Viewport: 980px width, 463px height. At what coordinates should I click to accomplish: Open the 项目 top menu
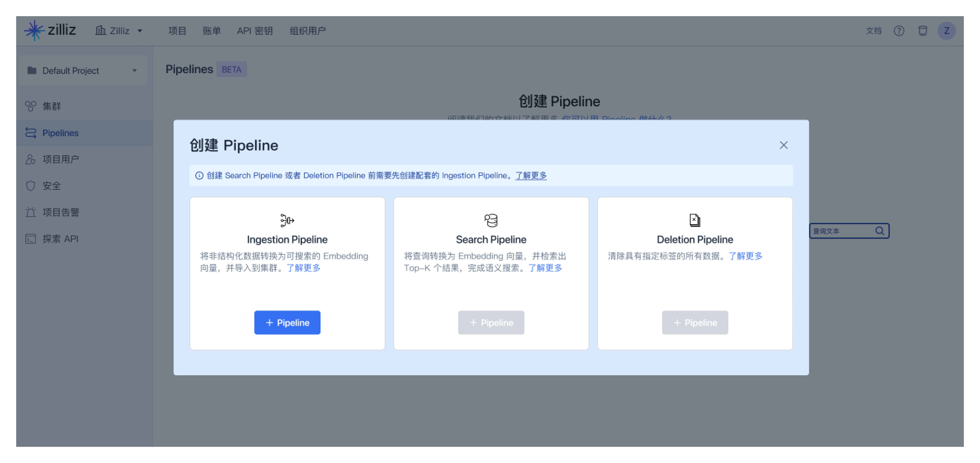click(177, 30)
